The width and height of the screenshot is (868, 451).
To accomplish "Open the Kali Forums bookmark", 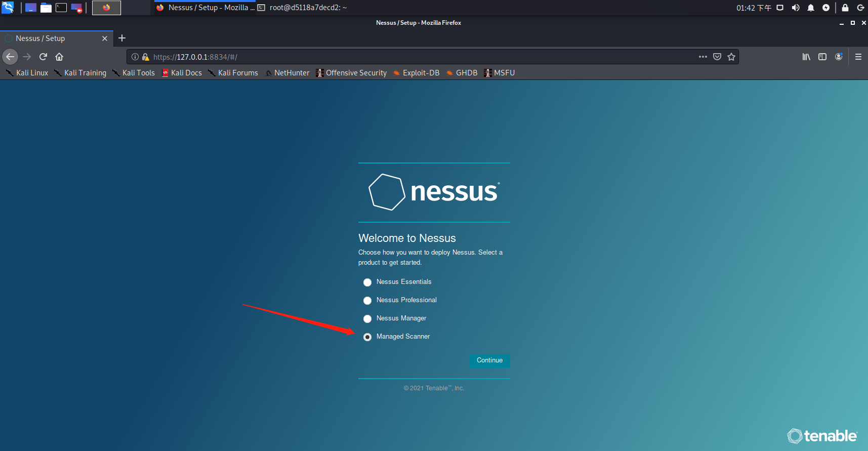I will point(233,73).
